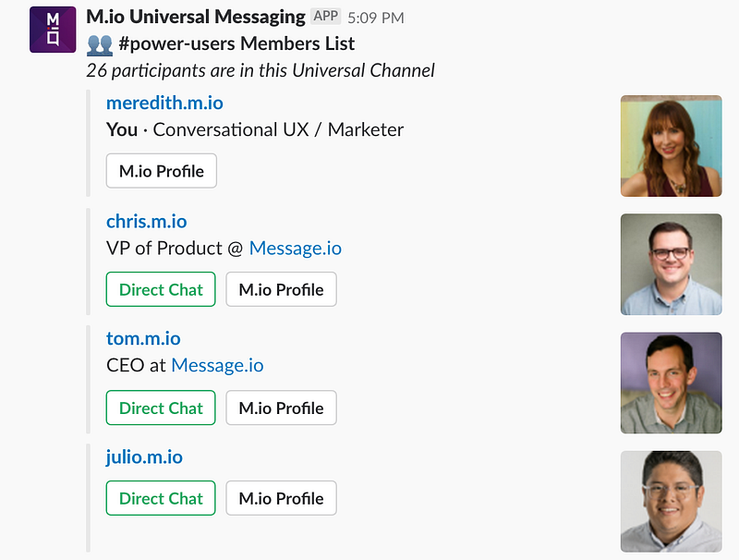Viewport: 739px width, 560px height.
Task: Open M.io Profile for meredith.m.io
Action: [x=162, y=171]
